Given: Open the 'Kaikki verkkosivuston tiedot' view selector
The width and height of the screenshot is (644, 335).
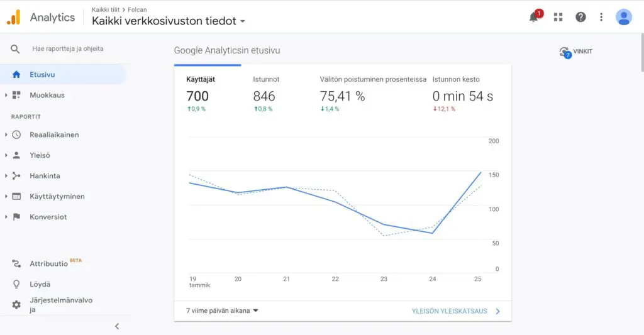Looking at the screenshot, I should pos(168,21).
